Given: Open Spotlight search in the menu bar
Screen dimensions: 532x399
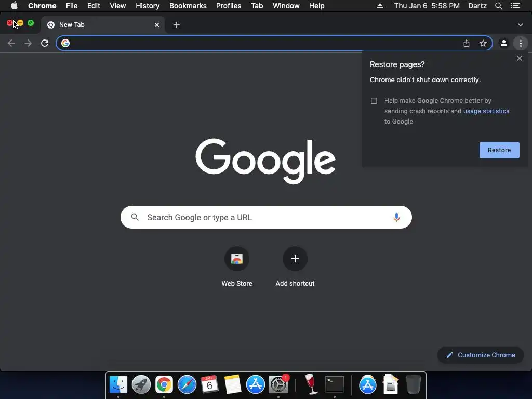Looking at the screenshot, I should [498, 6].
